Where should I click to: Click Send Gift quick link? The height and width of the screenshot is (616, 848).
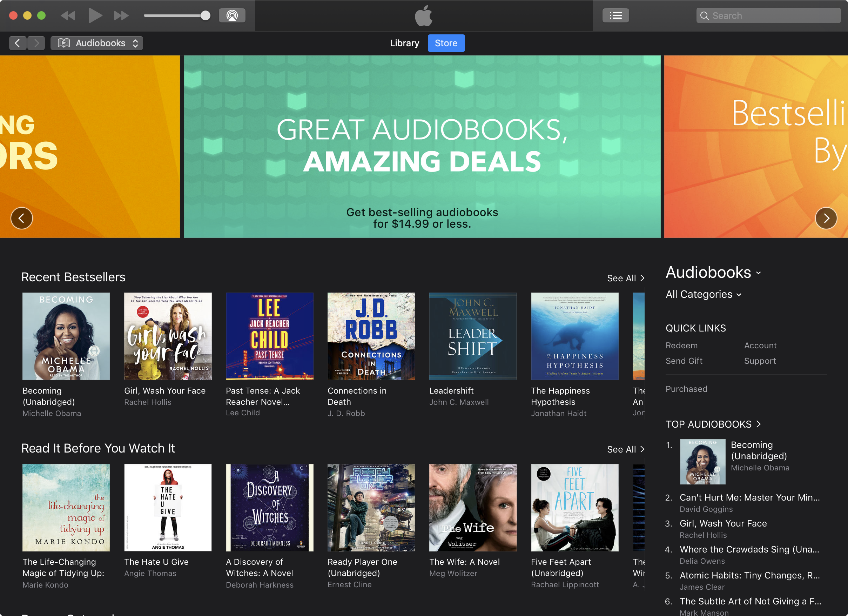pos(684,360)
